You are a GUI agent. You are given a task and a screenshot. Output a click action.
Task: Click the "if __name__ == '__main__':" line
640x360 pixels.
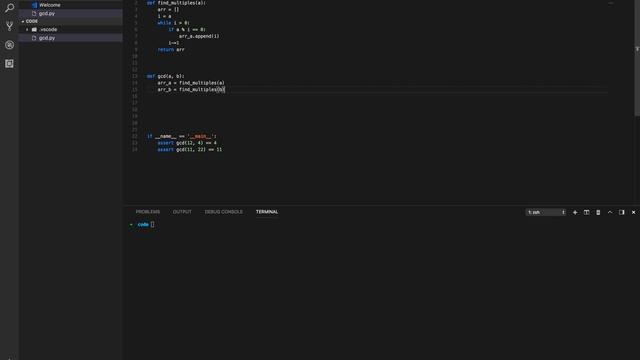coord(182,136)
